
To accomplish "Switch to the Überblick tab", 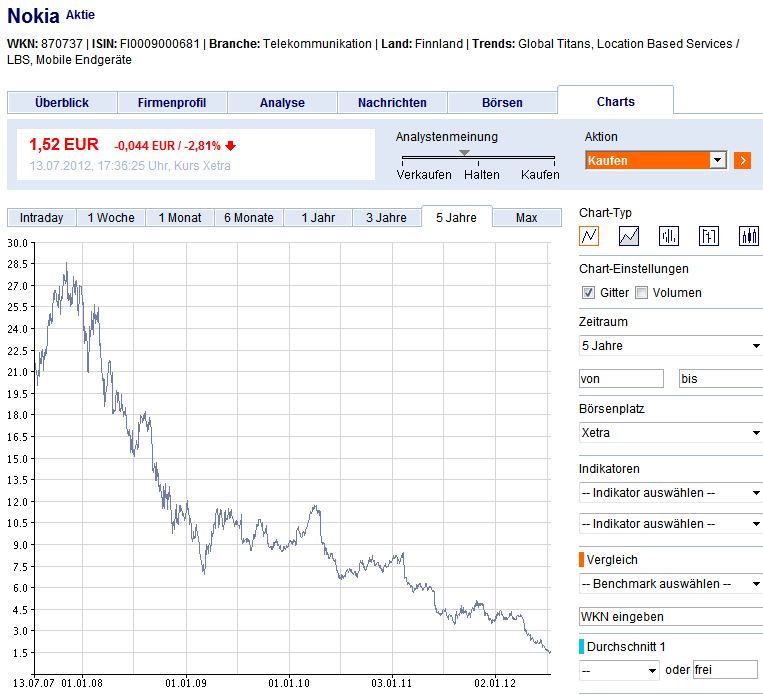I will 62,103.
